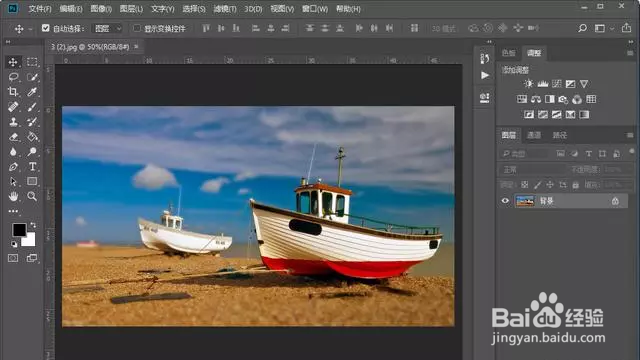Add a Color Balance adjustment
The width and height of the screenshot is (640, 360).
536,99
